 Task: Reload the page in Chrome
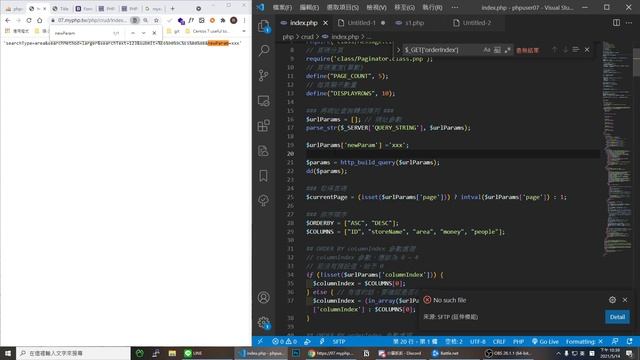click(29, 20)
